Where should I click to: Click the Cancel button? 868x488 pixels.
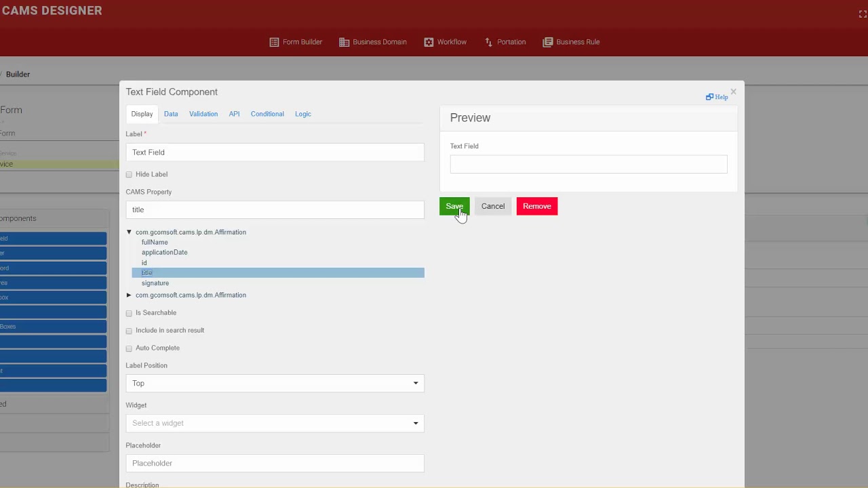[x=493, y=206]
